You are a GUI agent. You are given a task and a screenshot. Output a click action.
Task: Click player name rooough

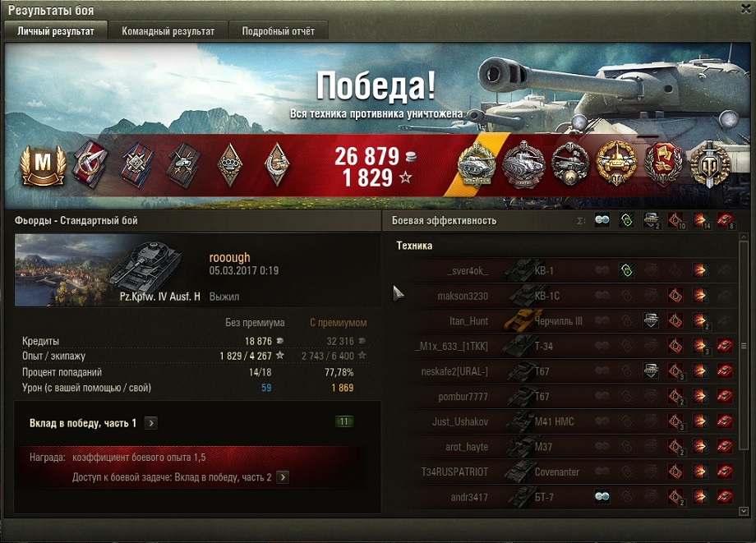[x=229, y=258]
